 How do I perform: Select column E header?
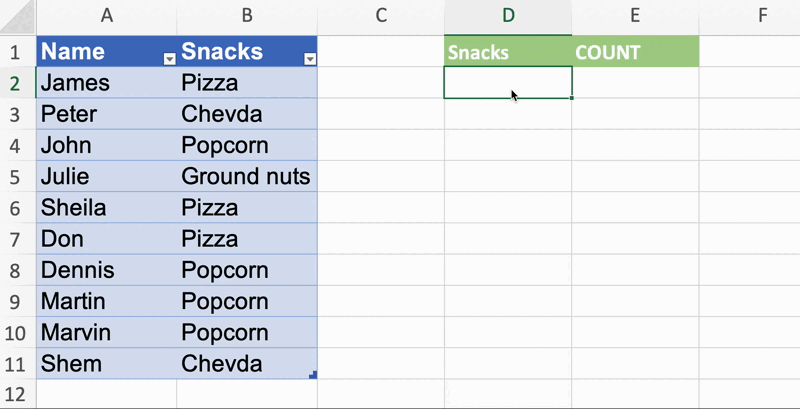635,15
